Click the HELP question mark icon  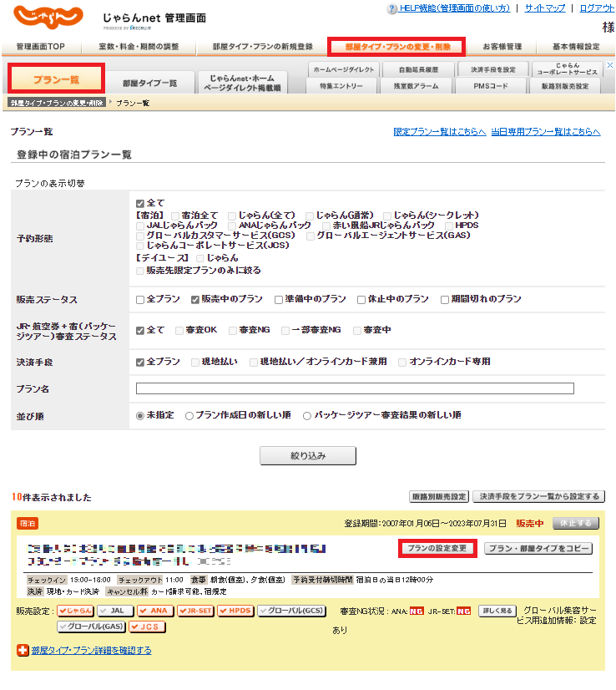[391, 8]
